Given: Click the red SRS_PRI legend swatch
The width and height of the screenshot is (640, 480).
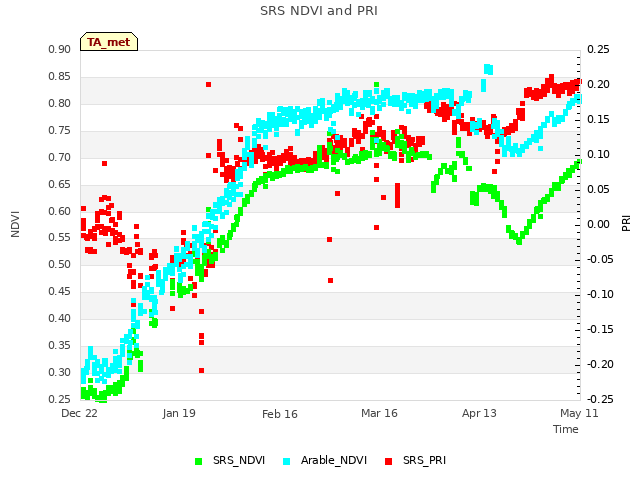Looking at the screenshot, I should click(x=389, y=461).
